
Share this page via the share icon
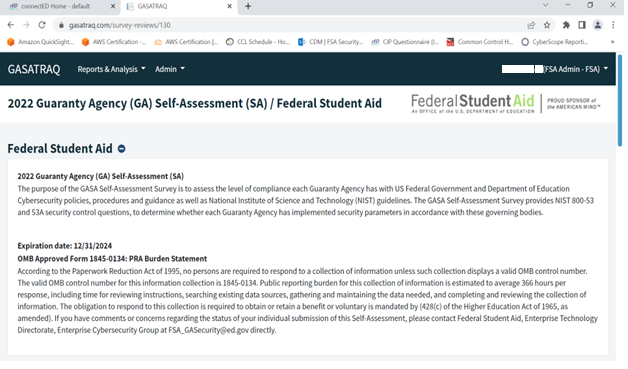(x=531, y=25)
